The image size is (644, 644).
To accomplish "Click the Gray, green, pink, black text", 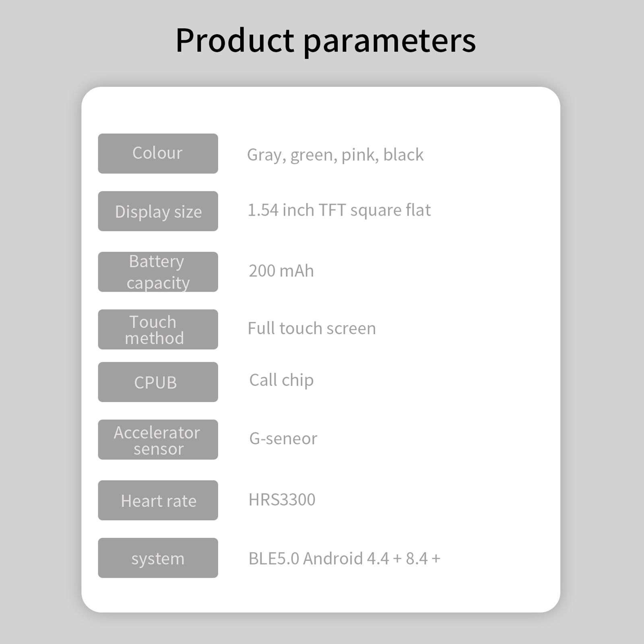I will pyautogui.click(x=335, y=155).
